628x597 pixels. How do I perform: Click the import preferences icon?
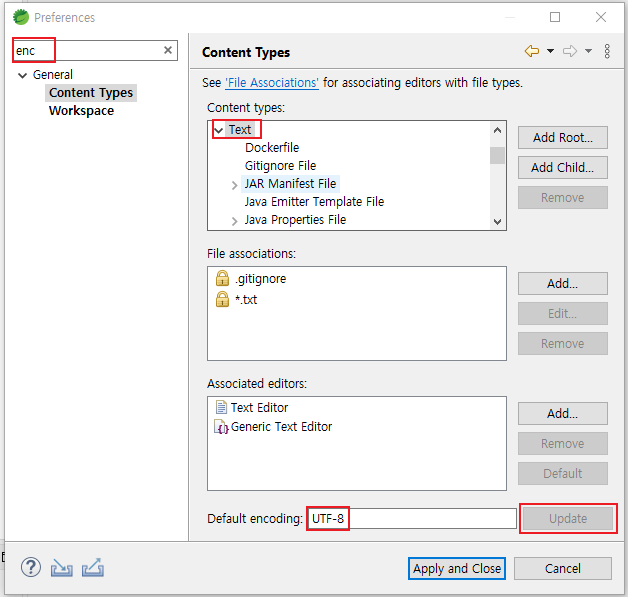click(62, 567)
